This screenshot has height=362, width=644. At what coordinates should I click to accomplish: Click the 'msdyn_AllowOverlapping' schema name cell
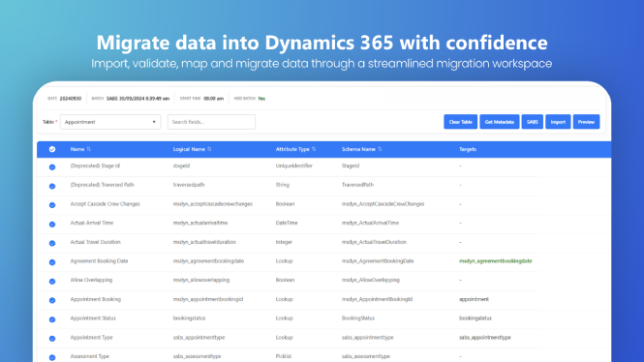tap(371, 280)
